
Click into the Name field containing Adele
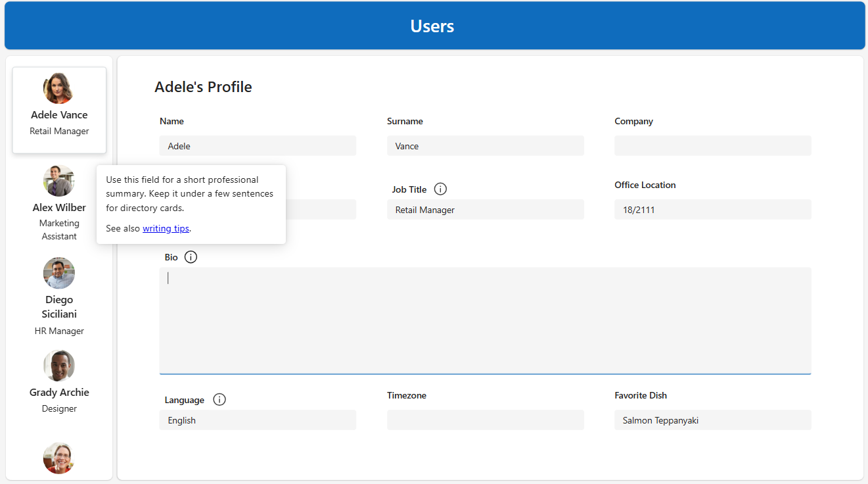(258, 146)
